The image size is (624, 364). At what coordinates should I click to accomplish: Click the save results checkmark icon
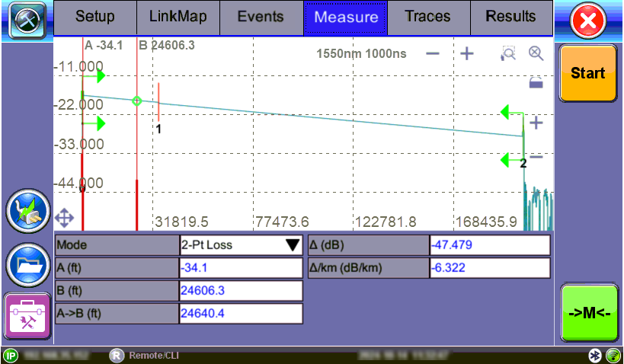pos(26,212)
